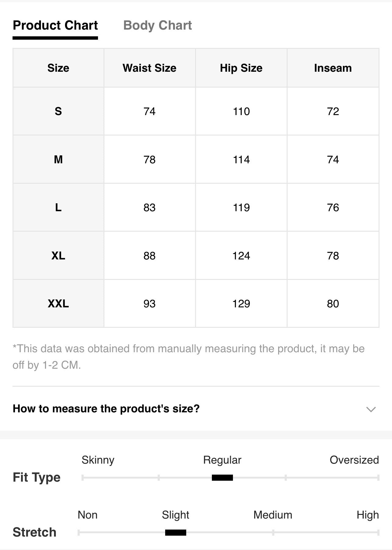Select the Product Chart tab

[55, 25]
